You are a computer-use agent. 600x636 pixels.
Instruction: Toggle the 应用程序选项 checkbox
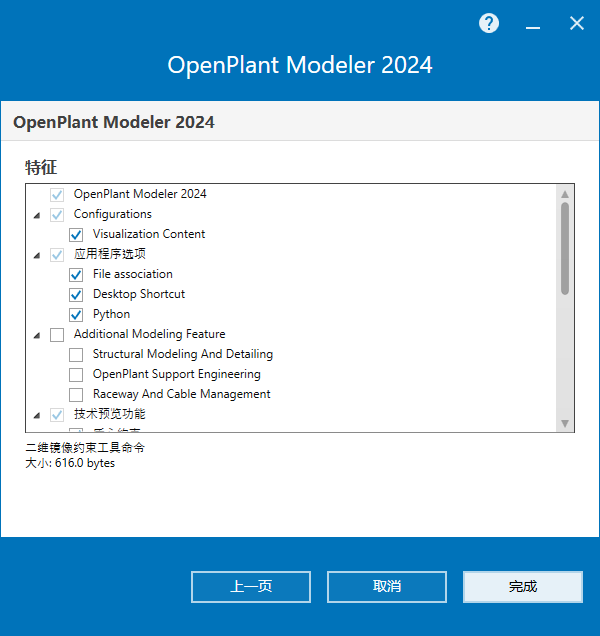[x=57, y=255]
